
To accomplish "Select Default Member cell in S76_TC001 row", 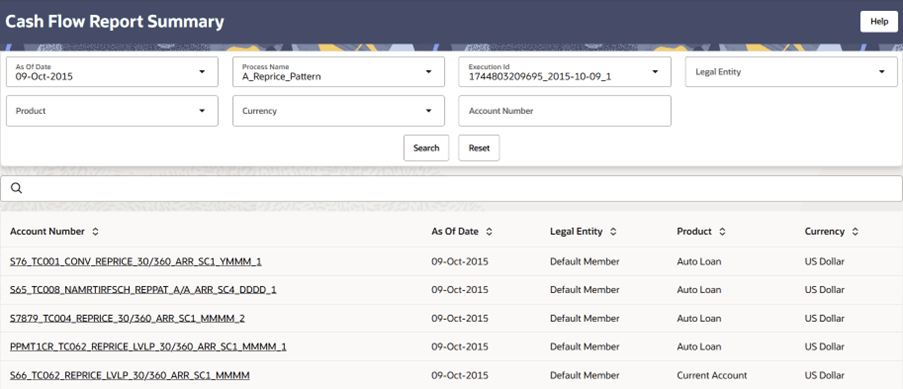I will [x=585, y=262].
